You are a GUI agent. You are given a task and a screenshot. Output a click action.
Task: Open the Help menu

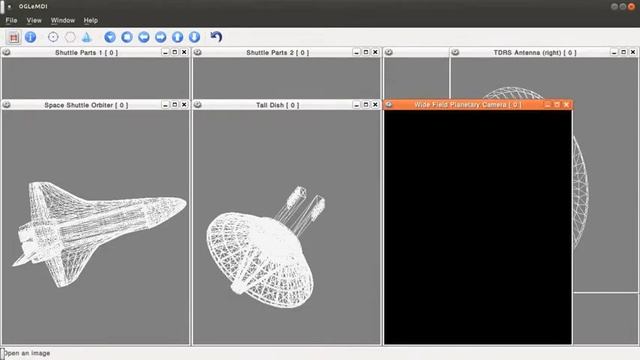[91, 20]
